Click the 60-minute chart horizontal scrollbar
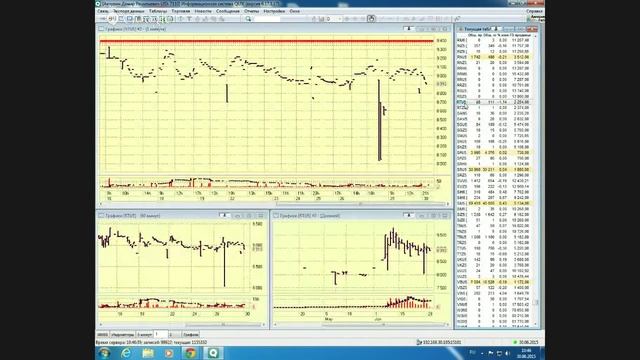 click(182, 325)
